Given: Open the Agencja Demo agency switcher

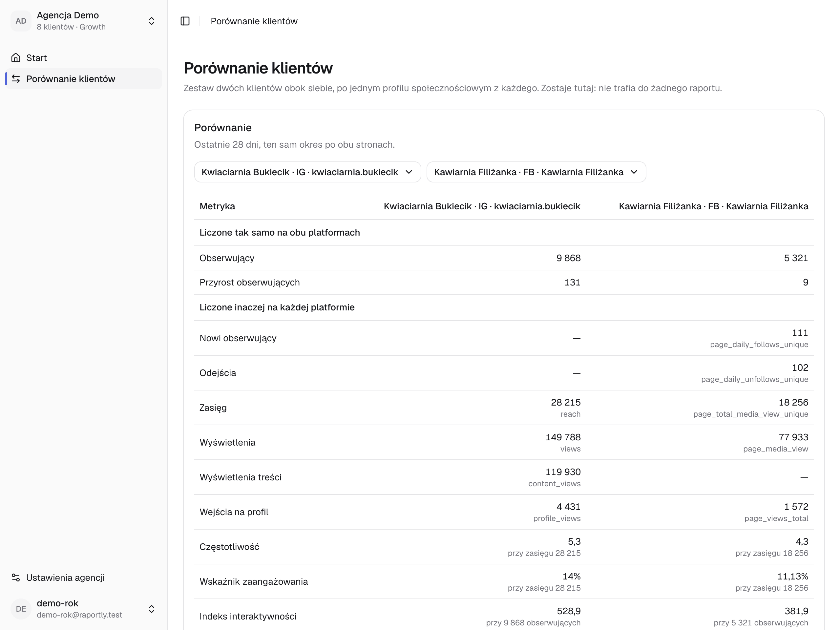Looking at the screenshot, I should tap(84, 21).
